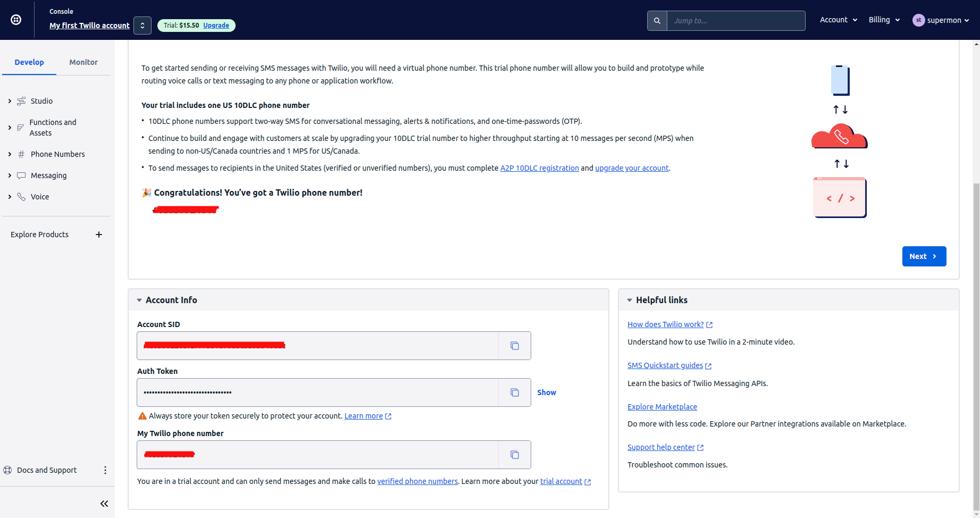Click the Twilio logo home icon

16,20
